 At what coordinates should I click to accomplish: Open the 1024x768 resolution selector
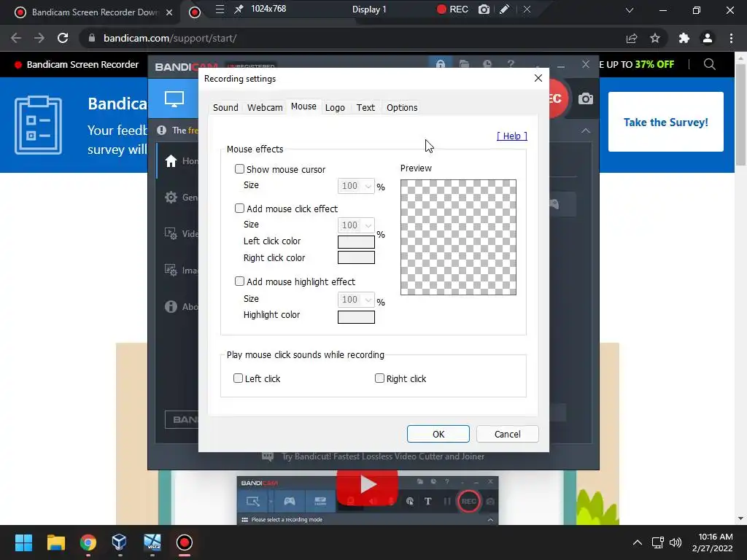(268, 9)
